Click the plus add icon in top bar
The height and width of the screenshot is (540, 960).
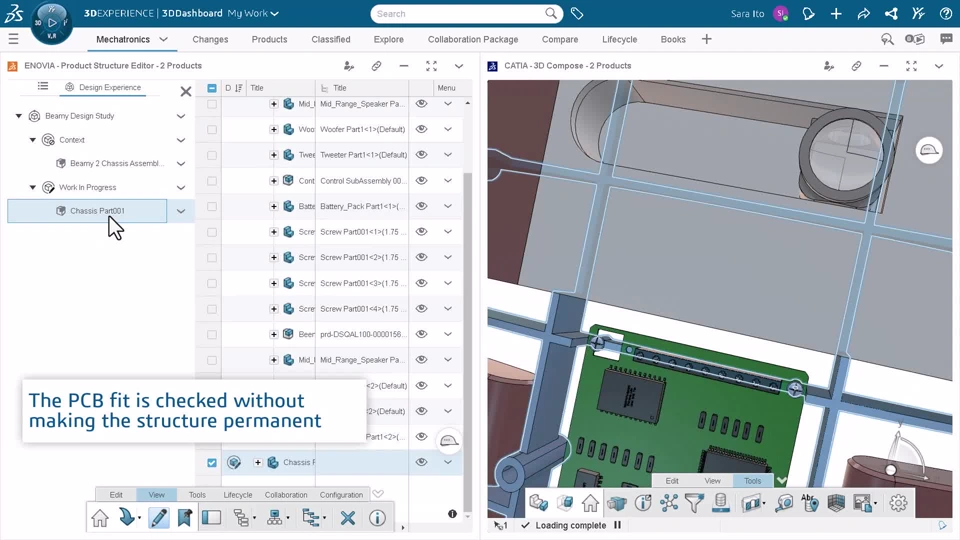836,13
